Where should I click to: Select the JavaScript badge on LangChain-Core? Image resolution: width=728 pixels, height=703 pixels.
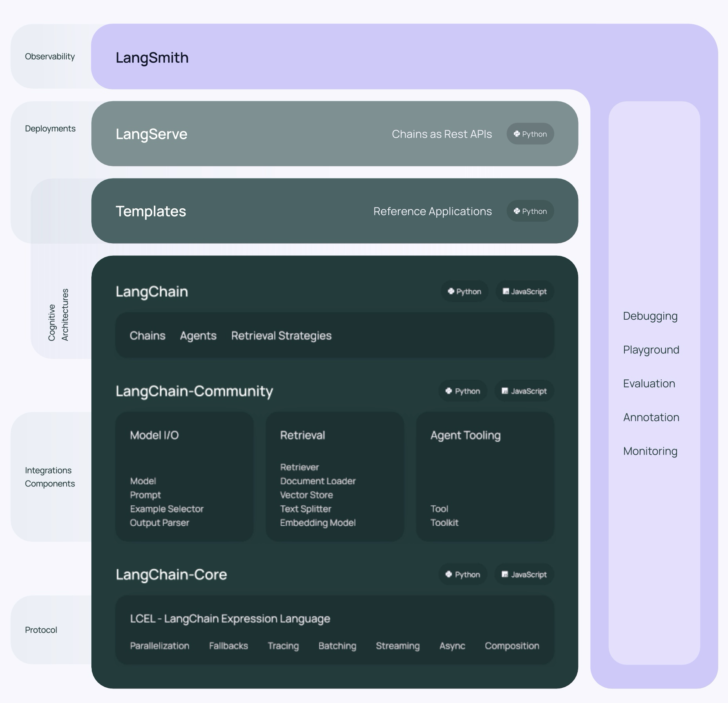coord(524,574)
